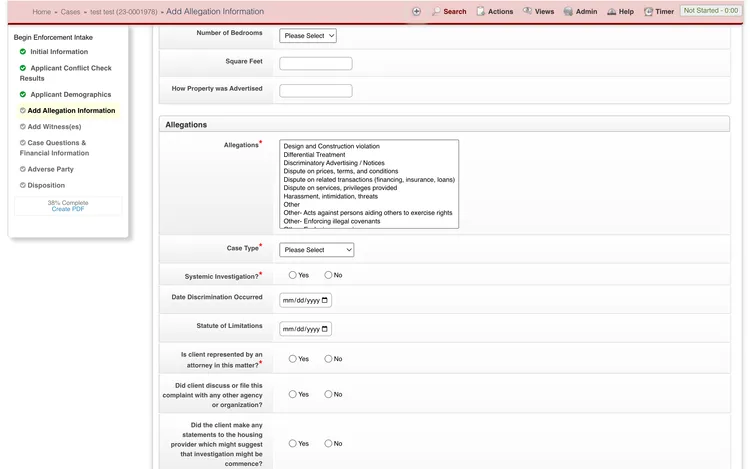
Task: Click the Not Started timer status button
Action: tap(710, 11)
